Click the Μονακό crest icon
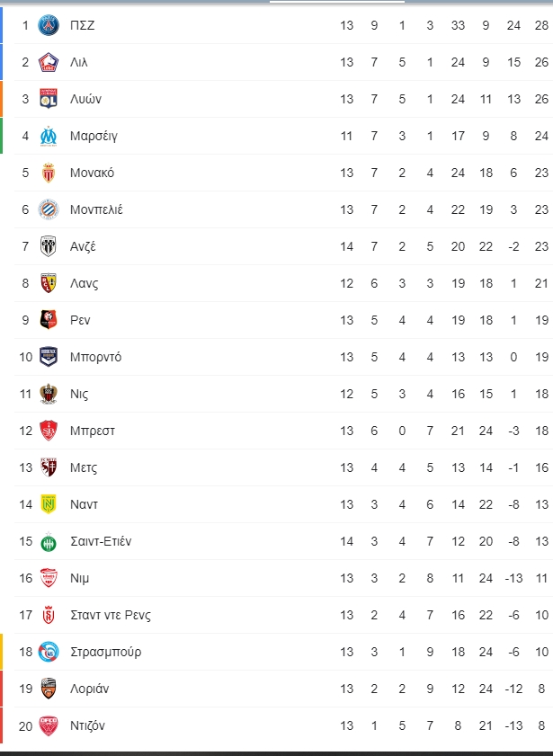The width and height of the screenshot is (553, 756). click(49, 173)
